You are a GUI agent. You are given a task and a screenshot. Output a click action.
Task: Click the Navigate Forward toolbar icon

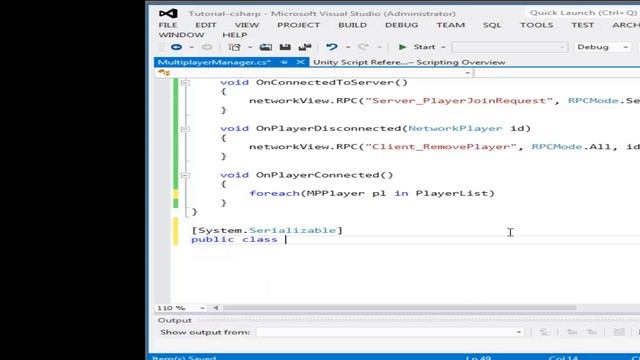(207, 47)
